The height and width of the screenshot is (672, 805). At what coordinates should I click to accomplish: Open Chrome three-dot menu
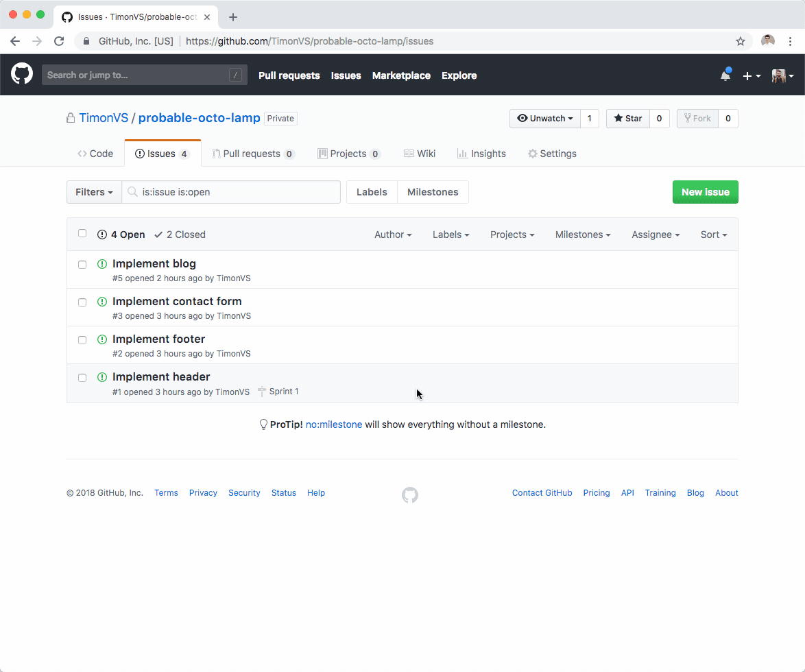point(790,41)
